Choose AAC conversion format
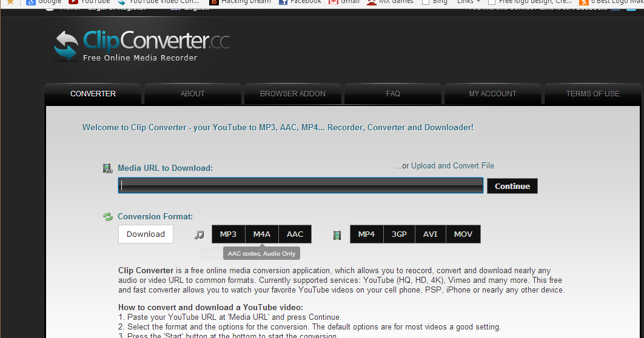 click(x=295, y=234)
